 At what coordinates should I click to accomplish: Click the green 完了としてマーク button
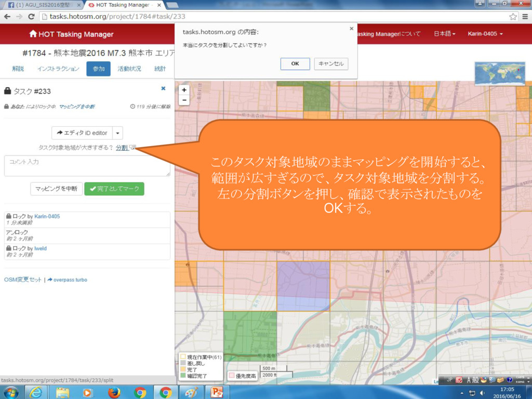coord(114,189)
